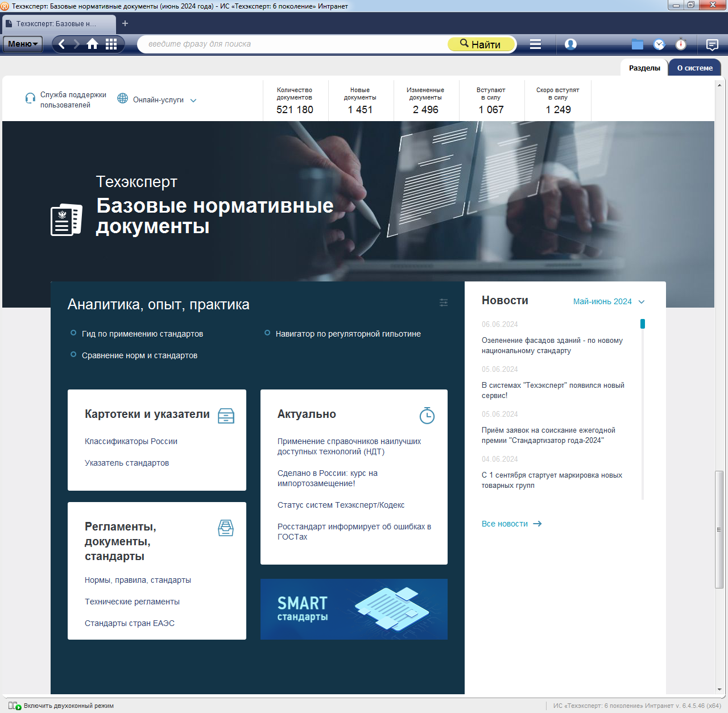This screenshot has width=728, height=713.
Task: Open the Меню dropdown button
Action: tap(23, 44)
